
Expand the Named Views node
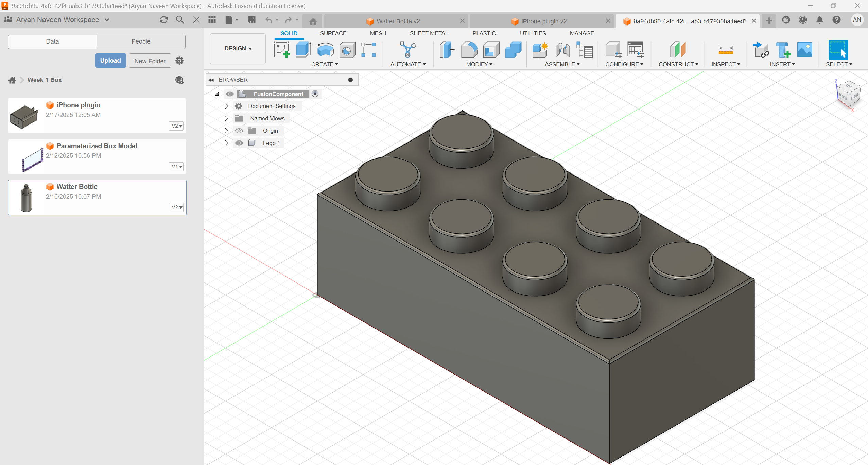click(x=226, y=118)
